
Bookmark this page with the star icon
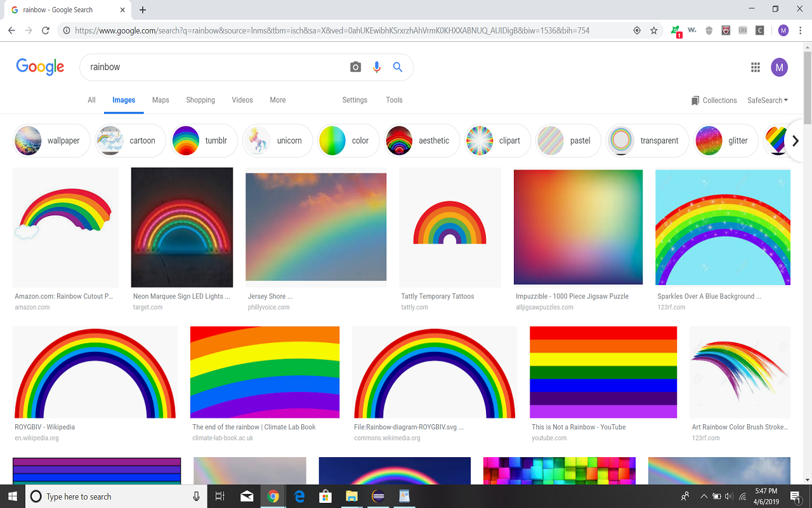654,30
